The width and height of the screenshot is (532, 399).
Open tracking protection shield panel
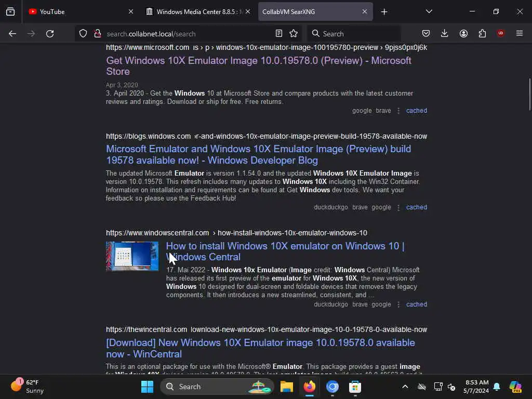click(x=83, y=34)
